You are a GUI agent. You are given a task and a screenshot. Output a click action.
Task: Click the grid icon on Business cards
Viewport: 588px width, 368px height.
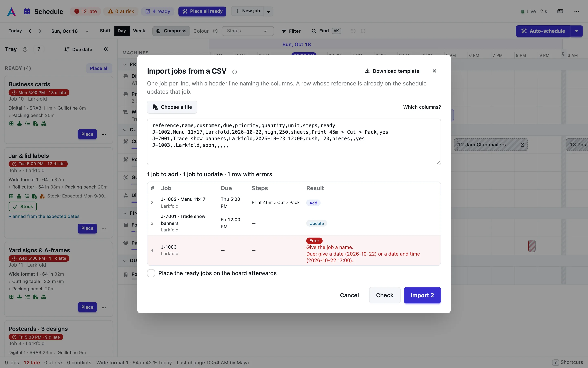click(x=11, y=124)
